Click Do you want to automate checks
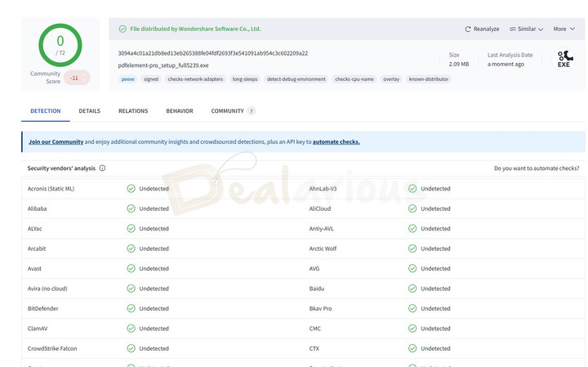 point(537,168)
